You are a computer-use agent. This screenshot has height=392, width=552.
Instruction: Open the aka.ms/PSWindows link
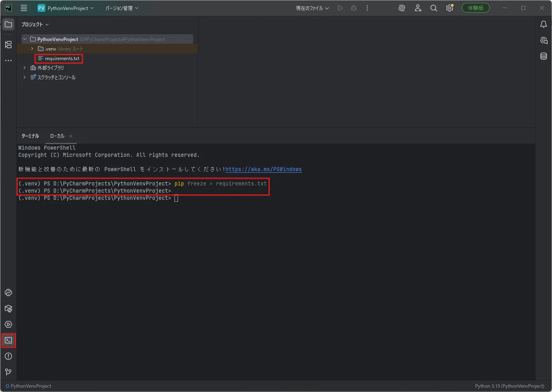[x=263, y=169]
